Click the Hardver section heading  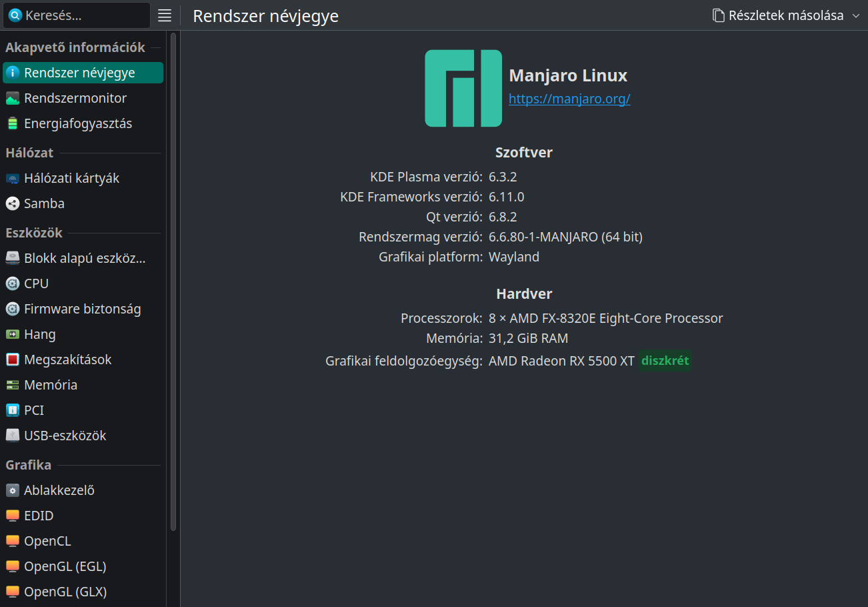click(x=524, y=293)
